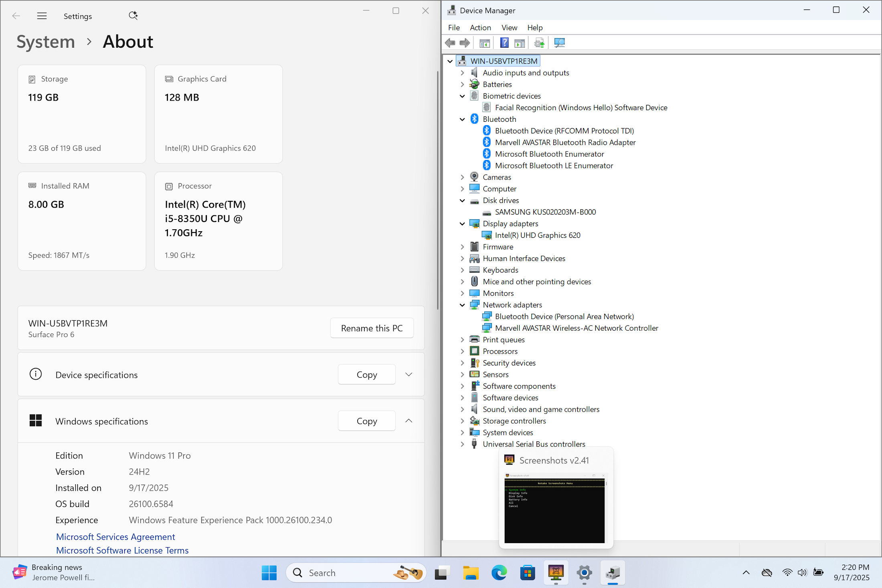Select Marvell AVASTAR Bluetooth Radio Adapter
The width and height of the screenshot is (882, 588).
tap(565, 142)
